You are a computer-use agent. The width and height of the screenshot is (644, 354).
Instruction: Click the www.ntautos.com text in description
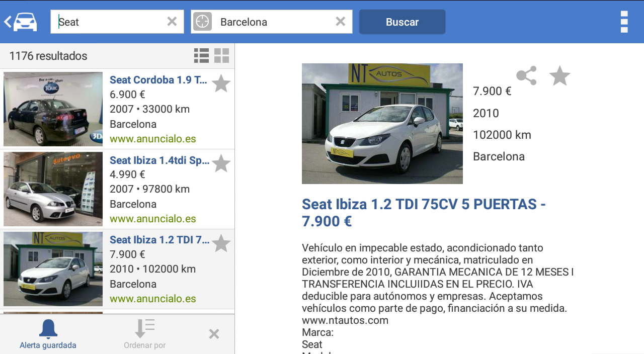point(345,320)
